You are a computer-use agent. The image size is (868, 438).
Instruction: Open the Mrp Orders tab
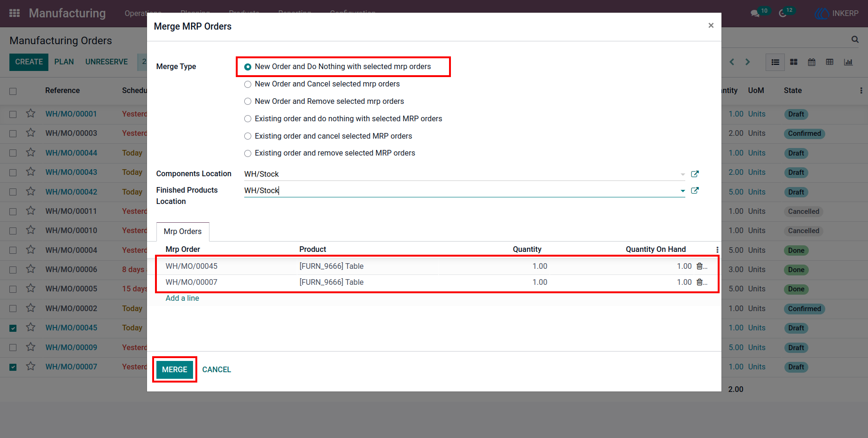(183, 231)
